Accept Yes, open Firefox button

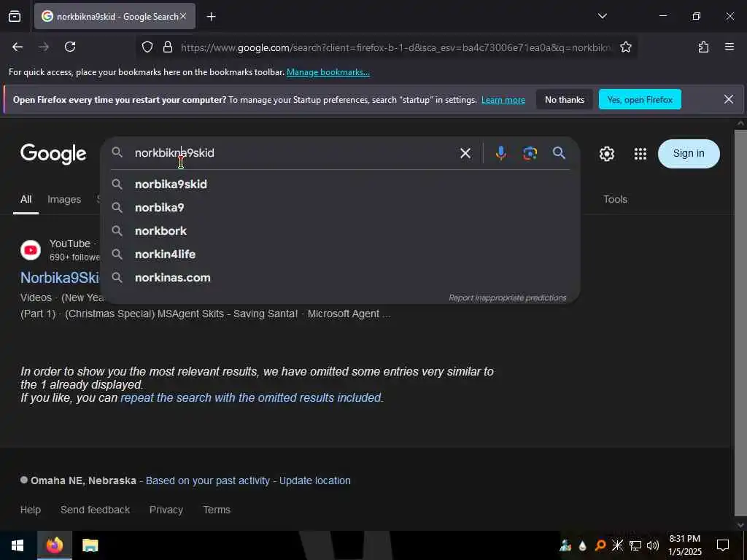[640, 99]
